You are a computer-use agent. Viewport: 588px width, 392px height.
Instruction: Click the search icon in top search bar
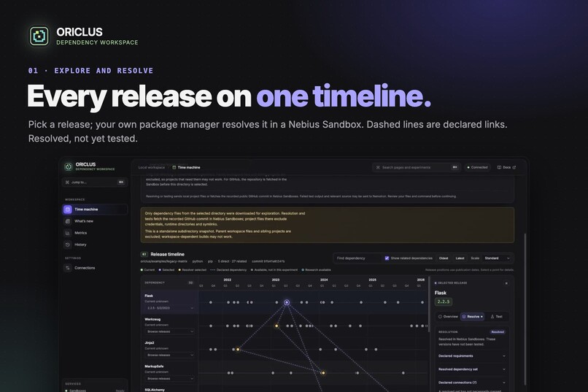pyautogui.click(x=378, y=167)
